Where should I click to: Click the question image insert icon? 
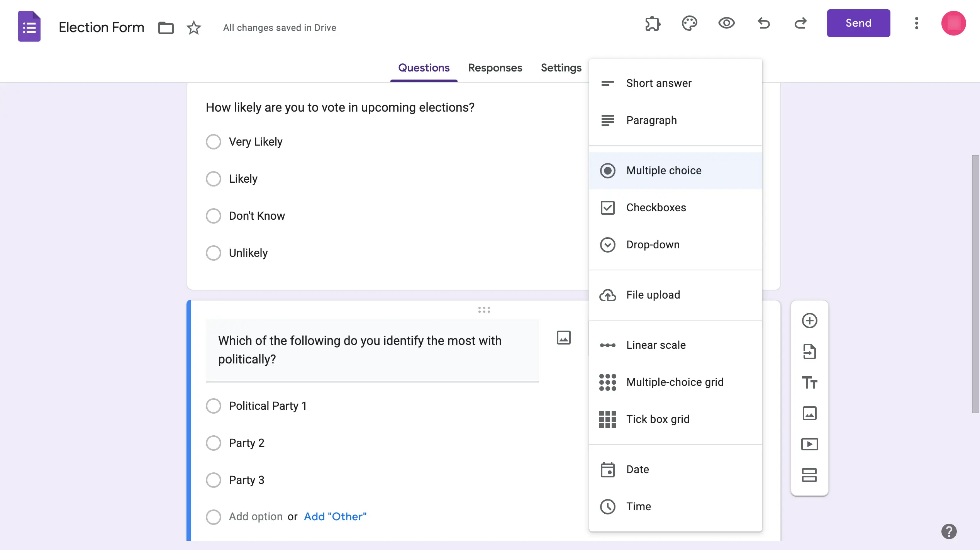[563, 337]
